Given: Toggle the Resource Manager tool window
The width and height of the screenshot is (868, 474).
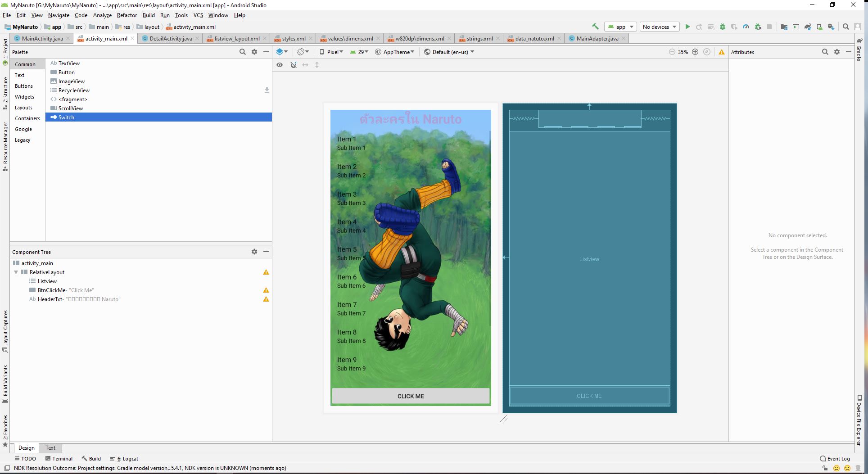Looking at the screenshot, I should point(5,146).
